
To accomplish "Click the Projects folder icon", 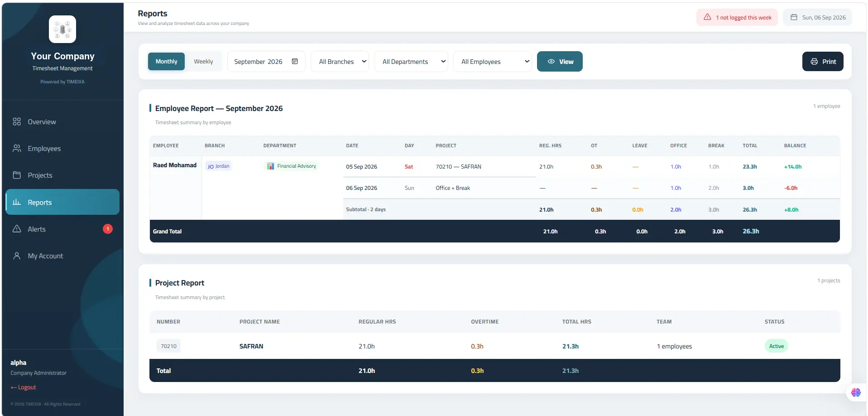I will point(17,175).
